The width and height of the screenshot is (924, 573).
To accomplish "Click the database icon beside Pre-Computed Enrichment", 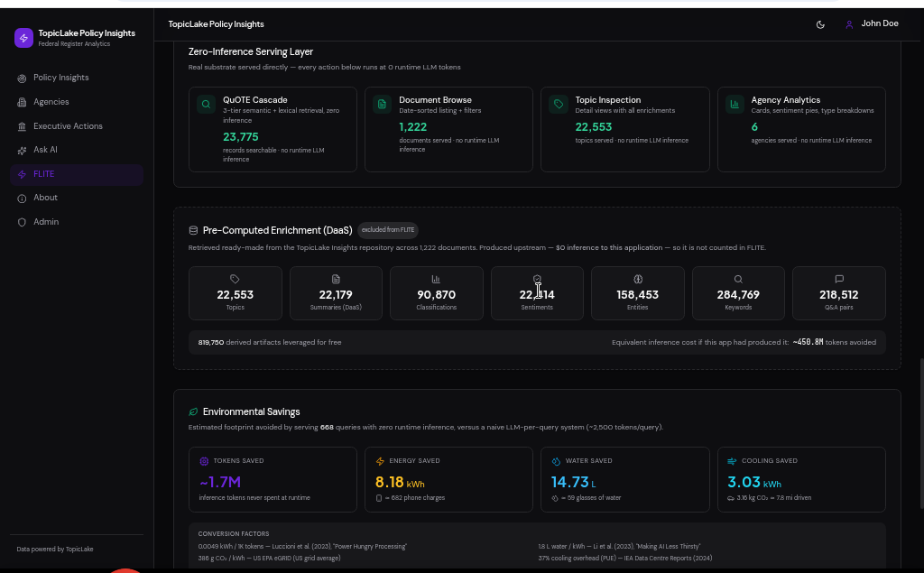I will (x=193, y=230).
